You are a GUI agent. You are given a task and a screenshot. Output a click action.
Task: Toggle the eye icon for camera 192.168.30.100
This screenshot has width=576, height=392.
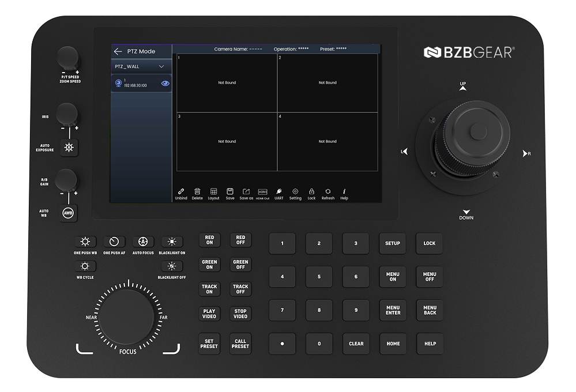[x=165, y=83]
